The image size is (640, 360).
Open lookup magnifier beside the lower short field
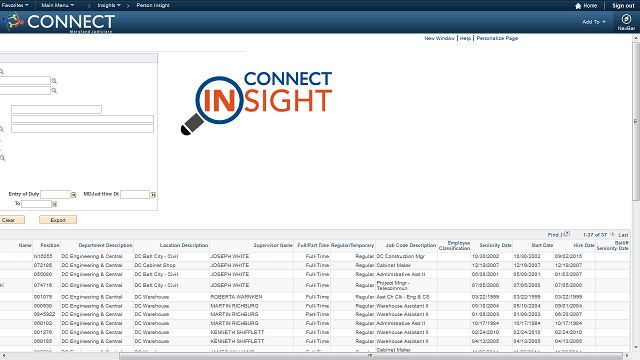point(54,91)
